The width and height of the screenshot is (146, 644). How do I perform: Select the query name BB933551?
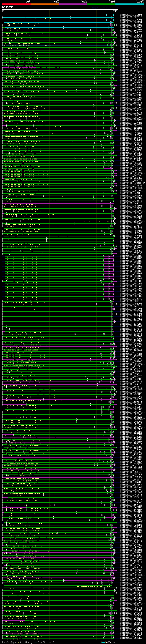(8, 8)
